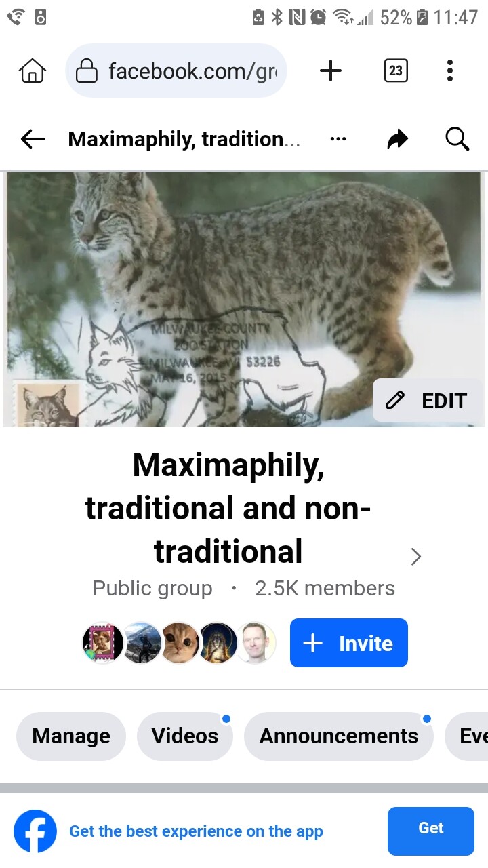Tap the bobcat cover photo
488x868 pixels.
[244, 298]
